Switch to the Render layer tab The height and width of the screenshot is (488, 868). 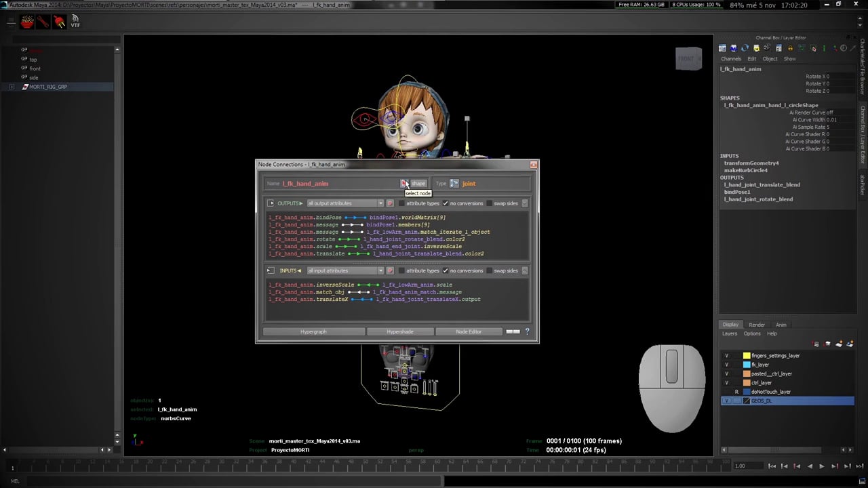[757, 325]
